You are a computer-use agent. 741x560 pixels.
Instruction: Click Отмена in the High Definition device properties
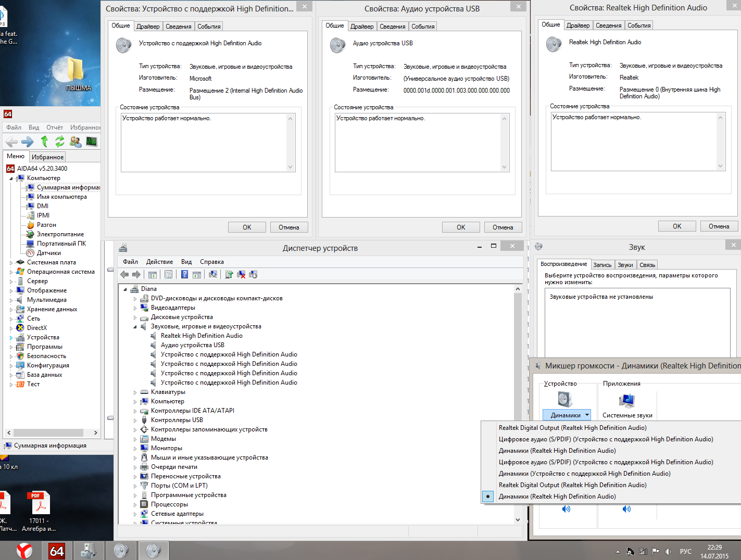coord(289,227)
